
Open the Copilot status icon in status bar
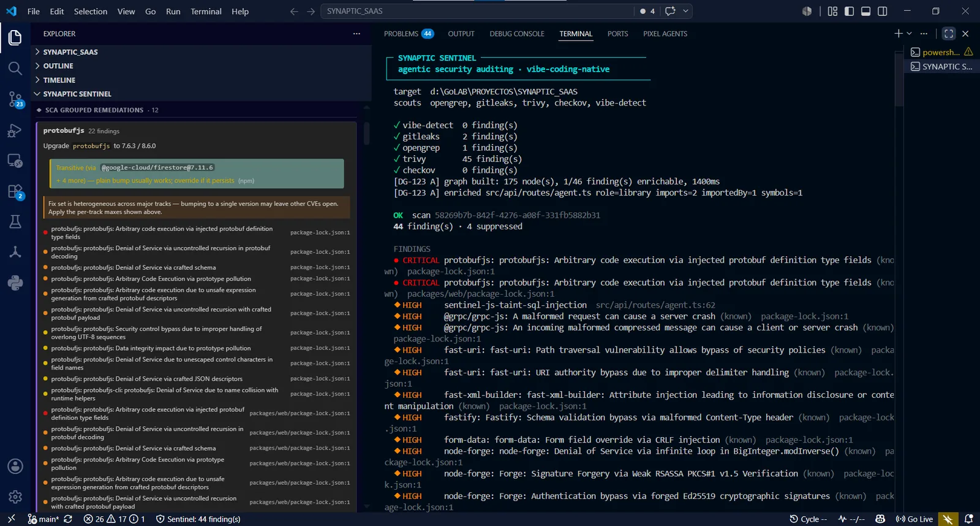click(x=880, y=519)
